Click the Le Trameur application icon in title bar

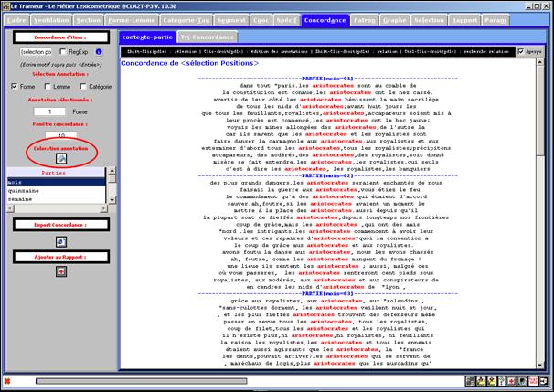(6, 6)
